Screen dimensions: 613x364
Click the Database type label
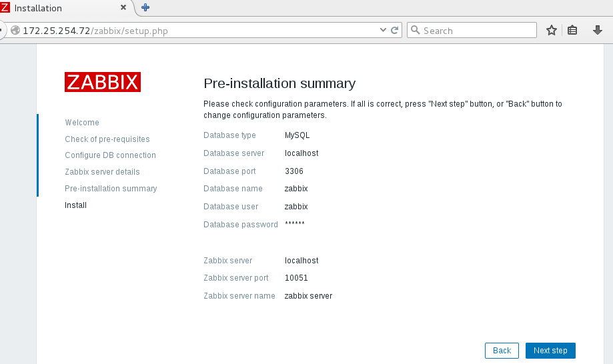(x=229, y=135)
